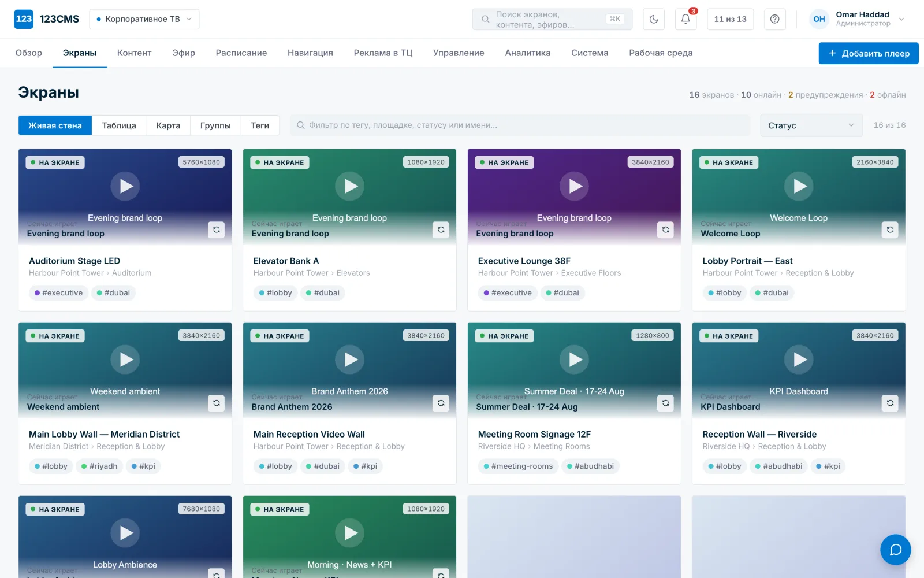Image resolution: width=924 pixels, height=578 pixels.
Task: Switch to the Живая стена view
Action: 55,125
